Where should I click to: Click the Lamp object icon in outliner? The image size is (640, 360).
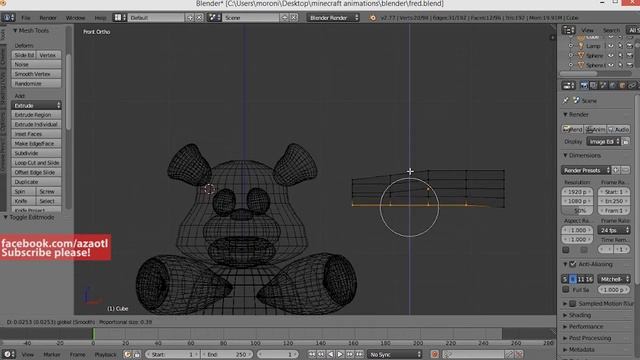[x=581, y=46]
